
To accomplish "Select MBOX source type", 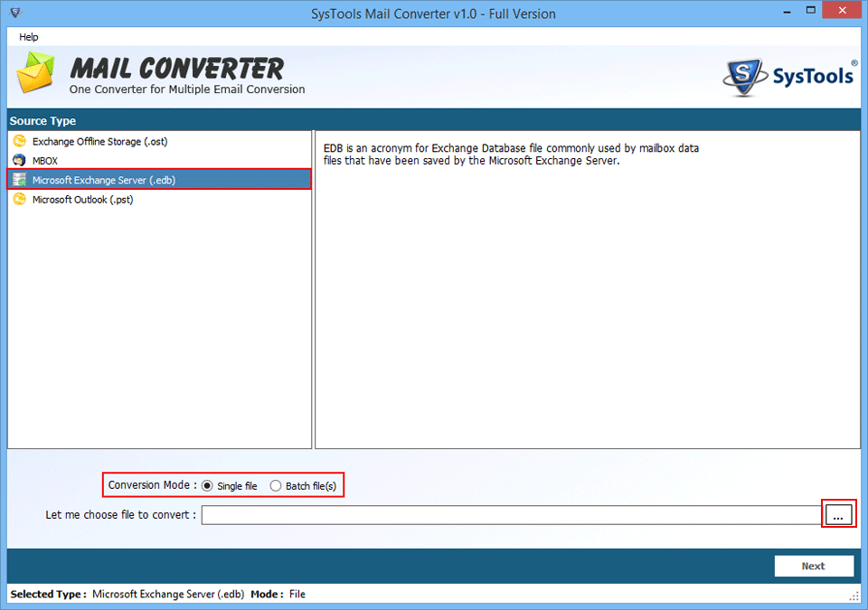I will tap(159, 161).
